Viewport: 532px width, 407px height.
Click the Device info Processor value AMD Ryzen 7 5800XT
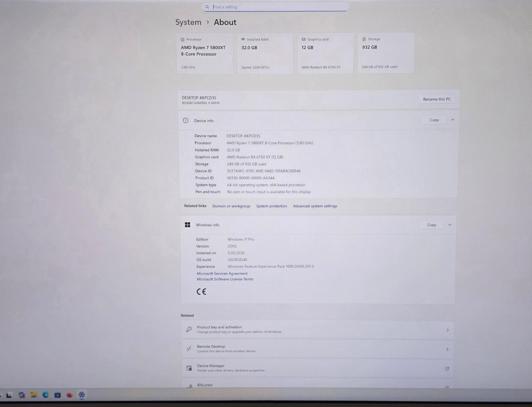pyautogui.click(x=270, y=143)
